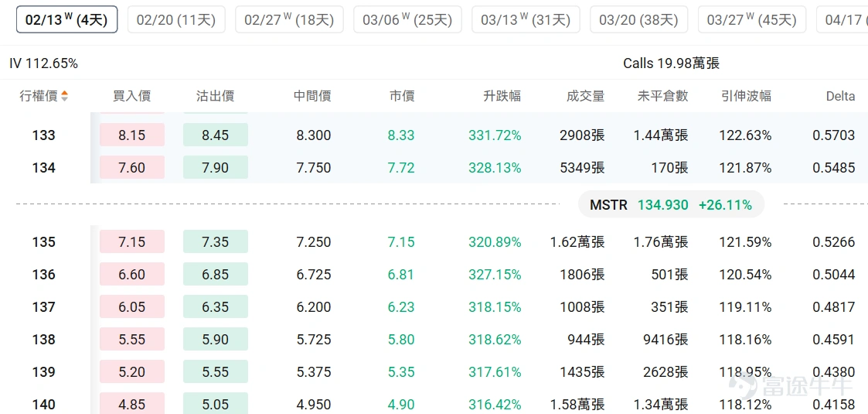Switch to the 03/20 (38天) expiry tab

pyautogui.click(x=638, y=20)
